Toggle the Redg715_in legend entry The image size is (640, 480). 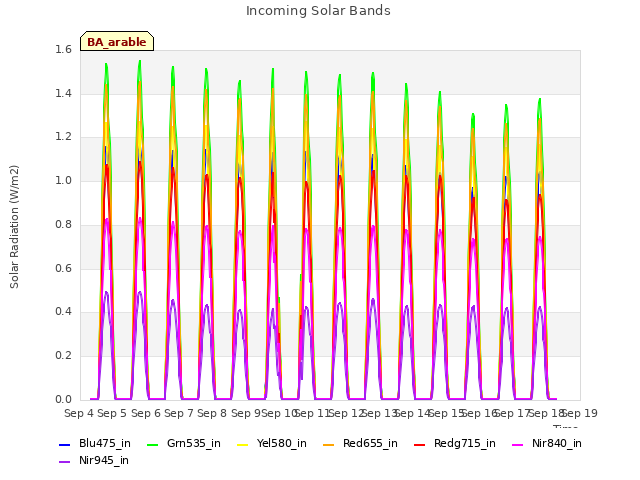tap(455, 444)
